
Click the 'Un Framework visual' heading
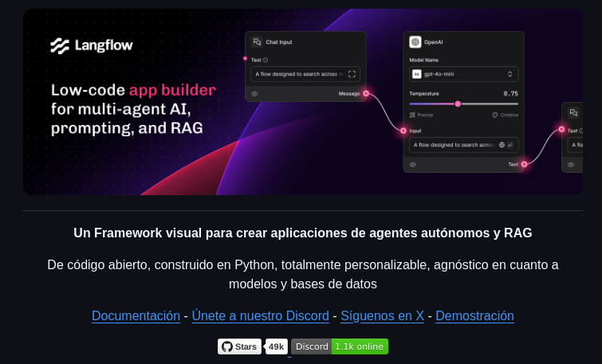pos(302,233)
